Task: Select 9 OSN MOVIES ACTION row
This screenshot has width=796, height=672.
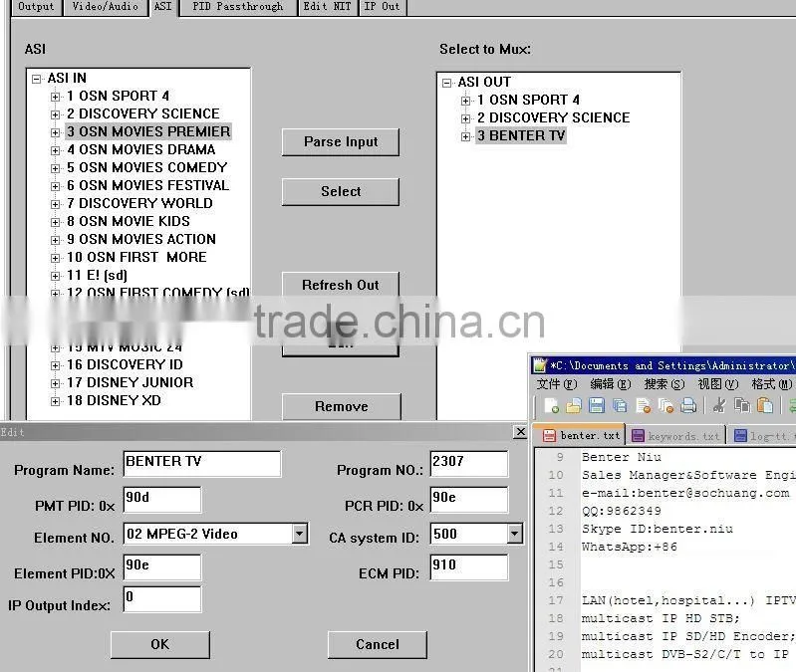Action: tap(141, 239)
